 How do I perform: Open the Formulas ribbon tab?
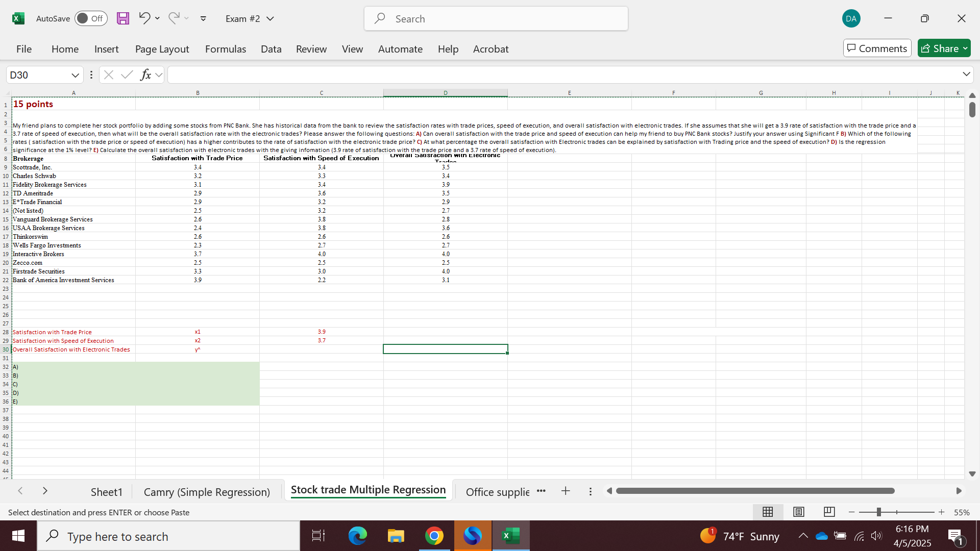click(226, 49)
